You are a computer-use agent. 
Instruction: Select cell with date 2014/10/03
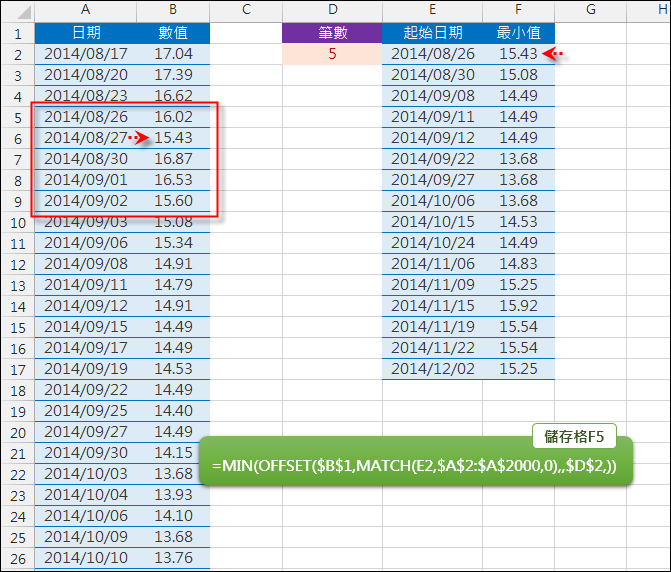(x=86, y=474)
